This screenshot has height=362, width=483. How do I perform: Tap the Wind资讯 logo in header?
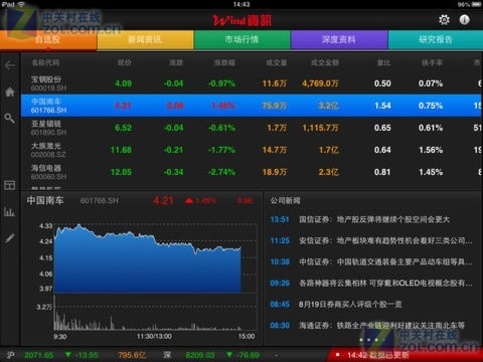pos(242,21)
